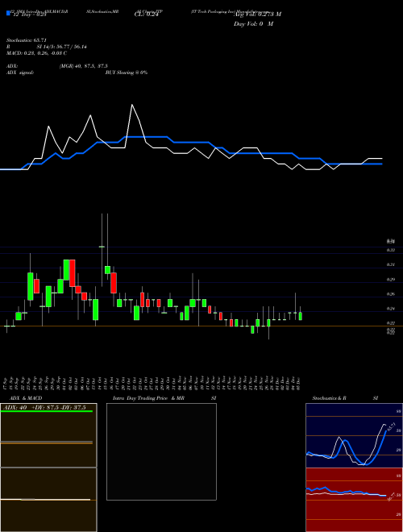403x532 pixels.
Task: Select the 'ADX: 40 +DY: 87.5 -DY: 37.5' header
Action: (44, 408)
